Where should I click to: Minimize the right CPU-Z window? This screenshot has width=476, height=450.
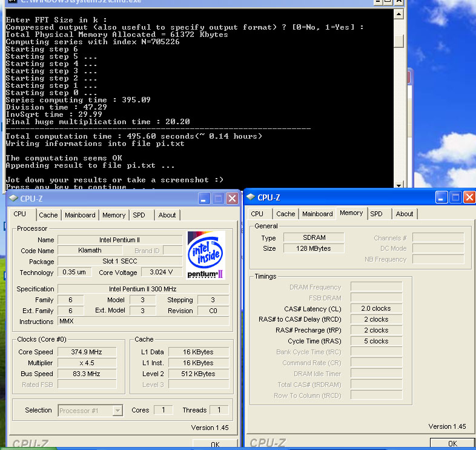point(441,197)
